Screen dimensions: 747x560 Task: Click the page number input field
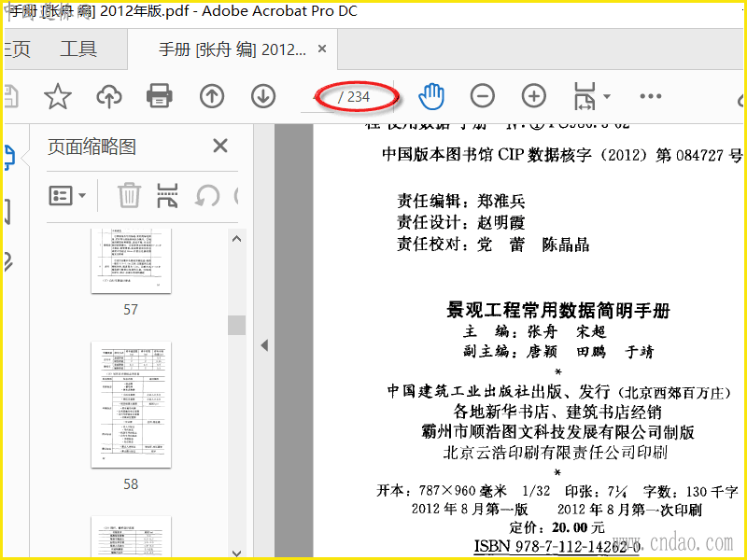coord(317,97)
